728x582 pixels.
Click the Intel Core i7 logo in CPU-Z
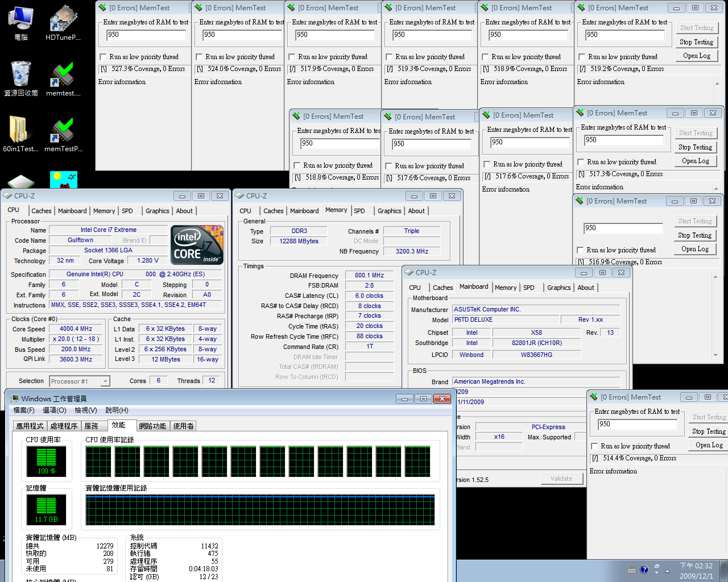pos(197,245)
